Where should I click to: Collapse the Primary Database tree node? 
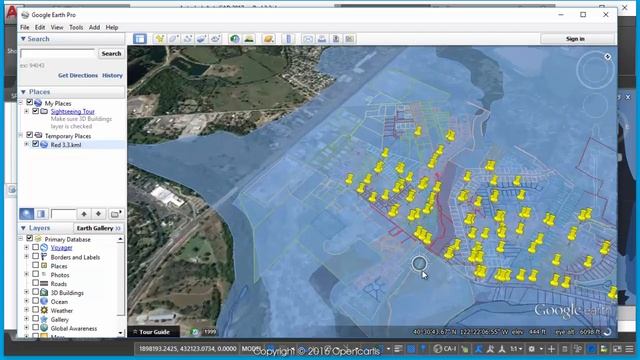21,238
